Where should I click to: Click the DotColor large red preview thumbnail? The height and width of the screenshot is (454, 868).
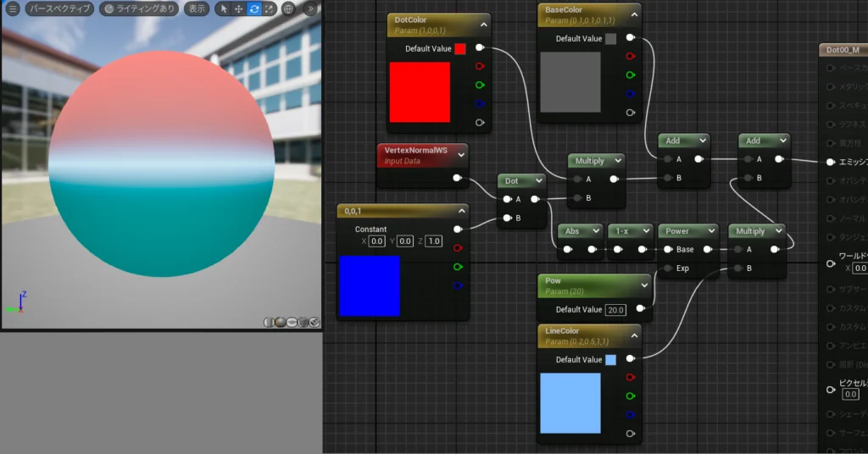click(420, 91)
